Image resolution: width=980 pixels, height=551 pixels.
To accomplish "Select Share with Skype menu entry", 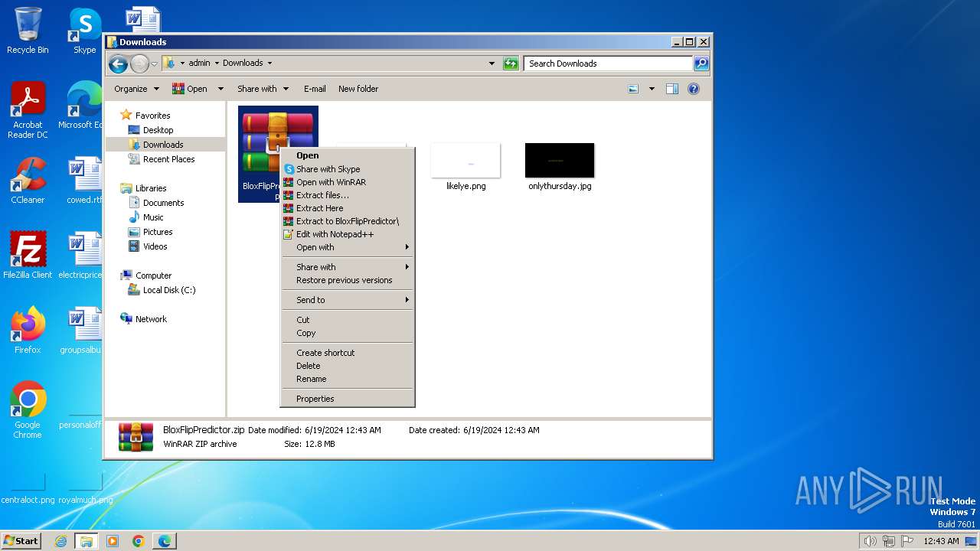I will (x=348, y=169).
